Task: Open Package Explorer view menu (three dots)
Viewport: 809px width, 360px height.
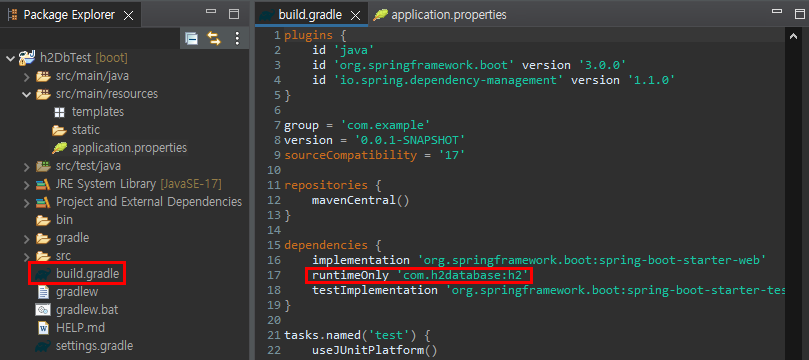Action: click(237, 38)
